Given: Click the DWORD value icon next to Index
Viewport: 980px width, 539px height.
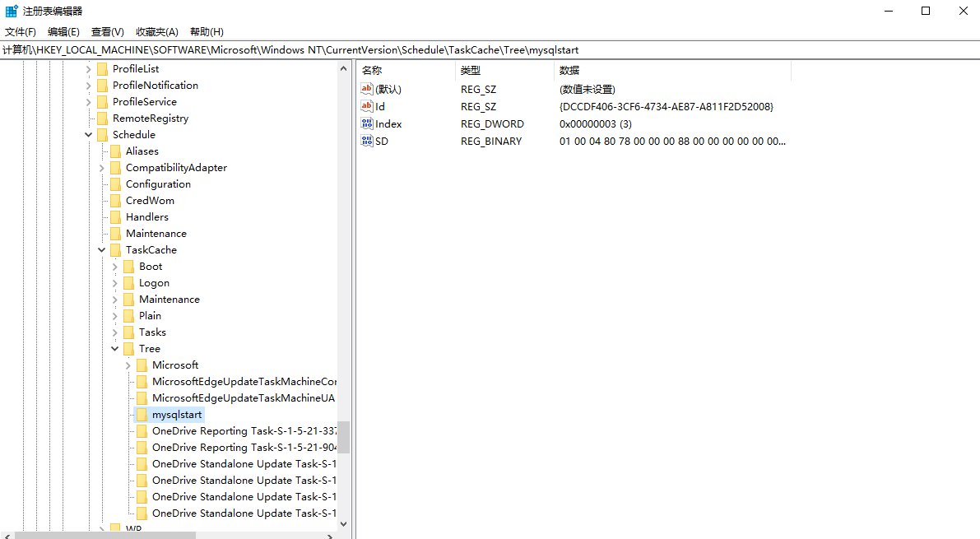Looking at the screenshot, I should click(x=368, y=123).
